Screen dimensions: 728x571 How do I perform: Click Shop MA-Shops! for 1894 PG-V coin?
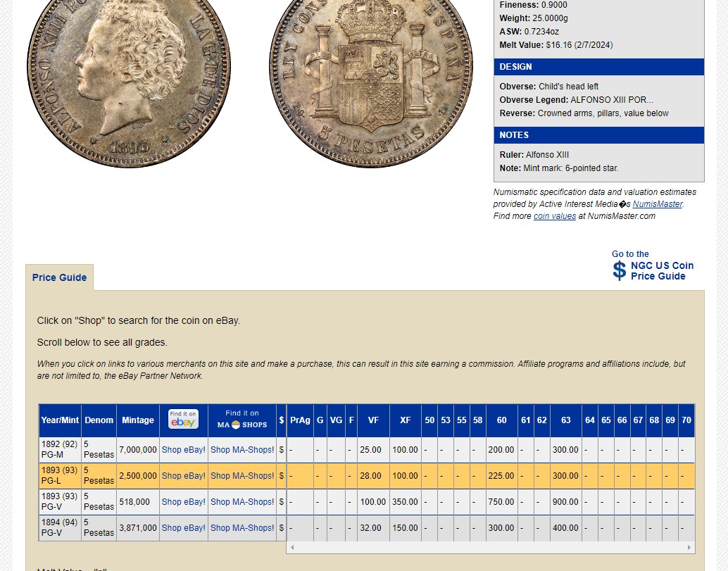coord(242,528)
